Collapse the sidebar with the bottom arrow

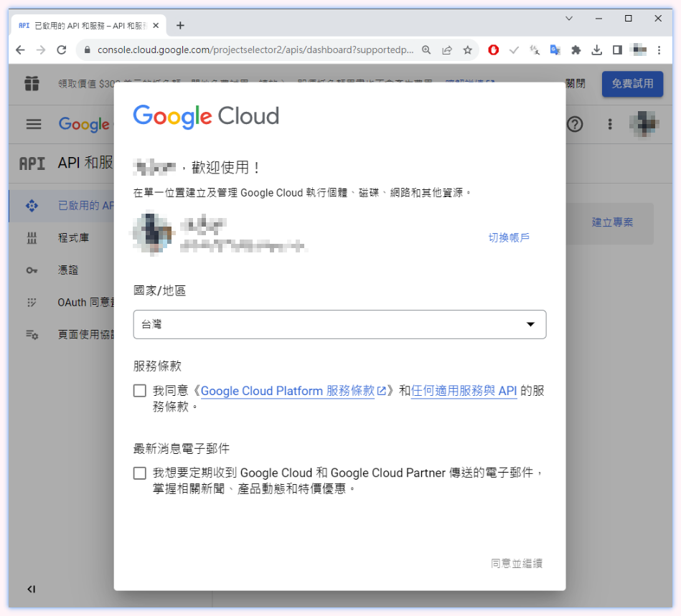pos(32,589)
